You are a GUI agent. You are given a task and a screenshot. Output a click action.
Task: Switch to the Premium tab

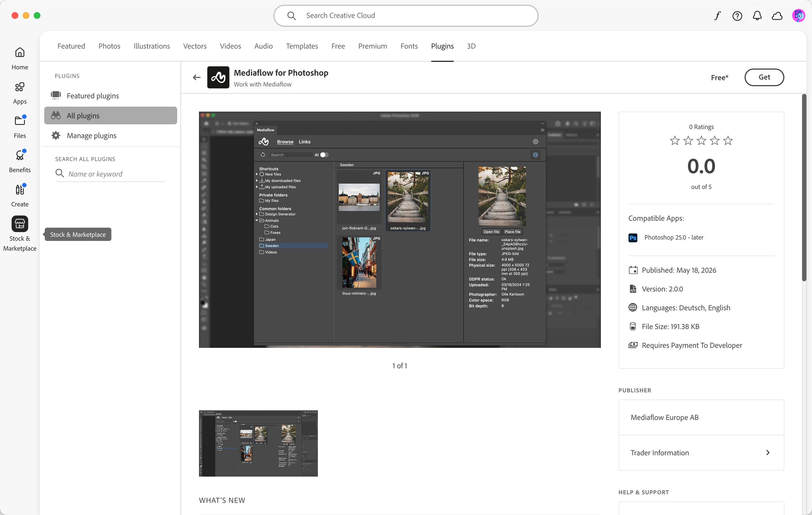click(x=373, y=46)
